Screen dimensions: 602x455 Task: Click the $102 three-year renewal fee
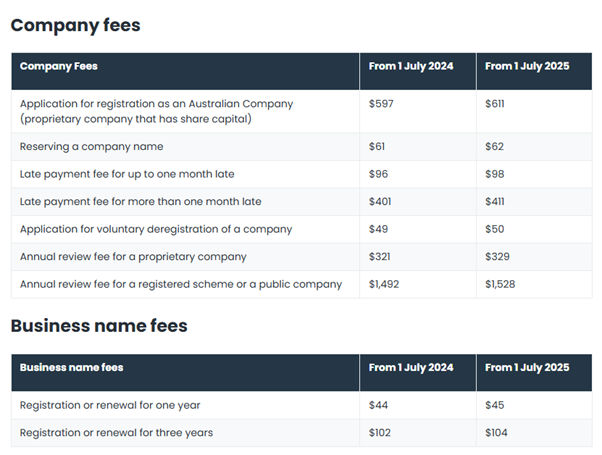click(381, 432)
